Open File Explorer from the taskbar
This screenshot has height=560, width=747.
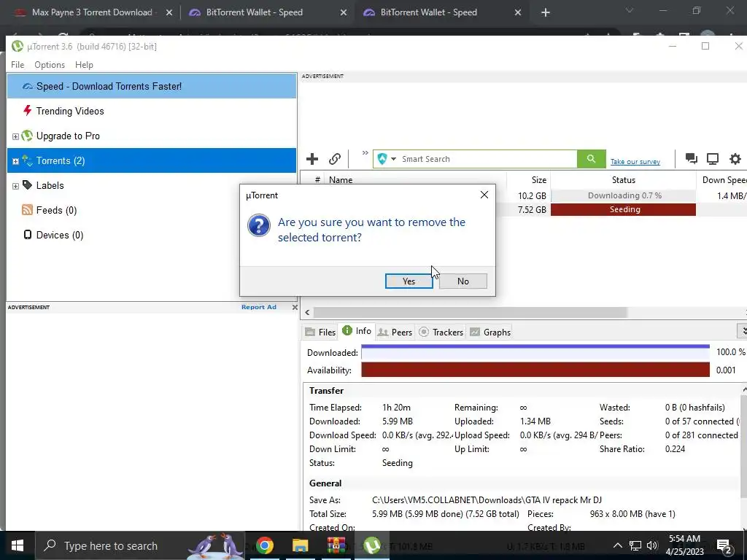[x=300, y=545]
